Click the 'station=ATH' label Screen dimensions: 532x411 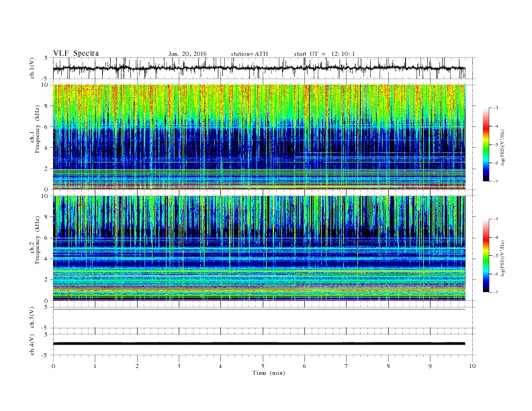[249, 54]
